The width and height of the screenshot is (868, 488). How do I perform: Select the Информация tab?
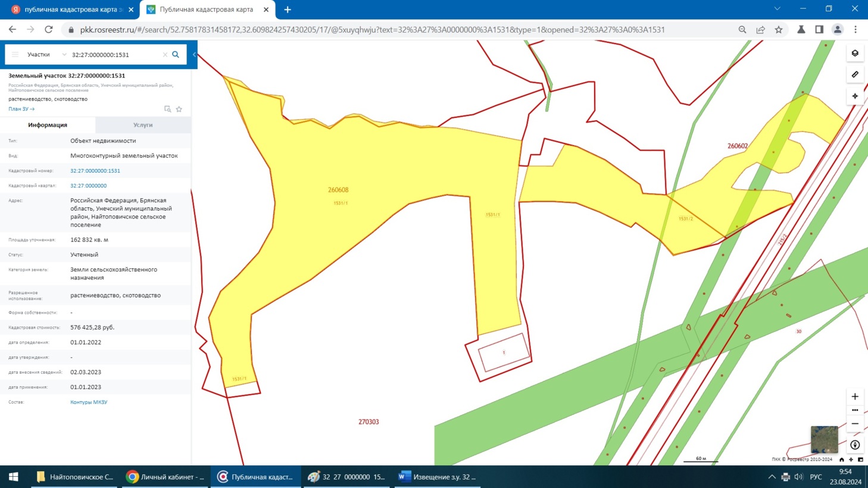(x=48, y=125)
